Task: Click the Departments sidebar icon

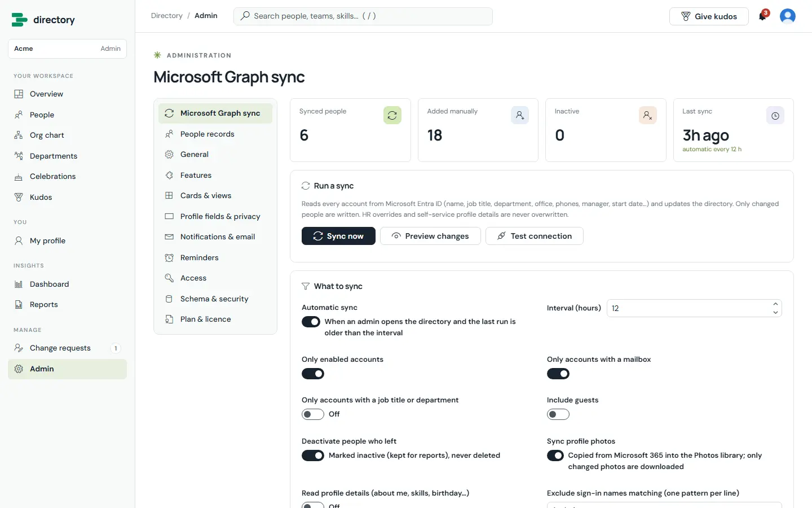Action: pyautogui.click(x=19, y=156)
